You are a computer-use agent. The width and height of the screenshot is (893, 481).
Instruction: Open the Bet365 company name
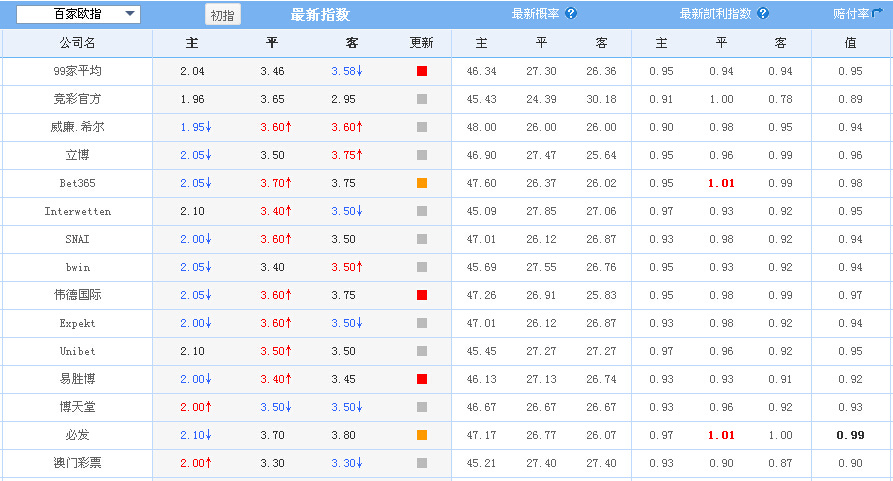pos(77,183)
